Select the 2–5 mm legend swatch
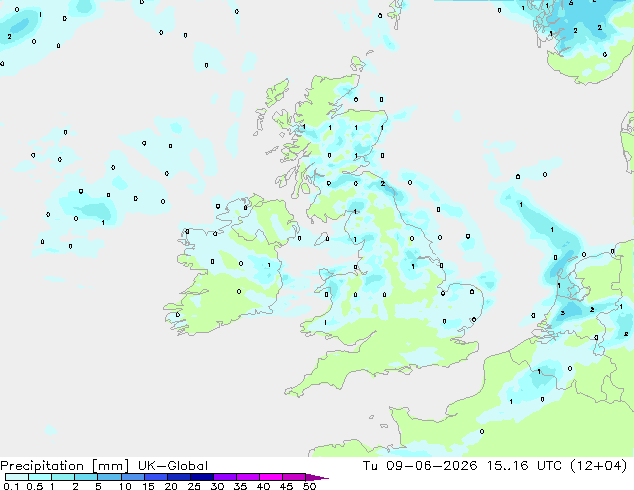 (x=86, y=477)
